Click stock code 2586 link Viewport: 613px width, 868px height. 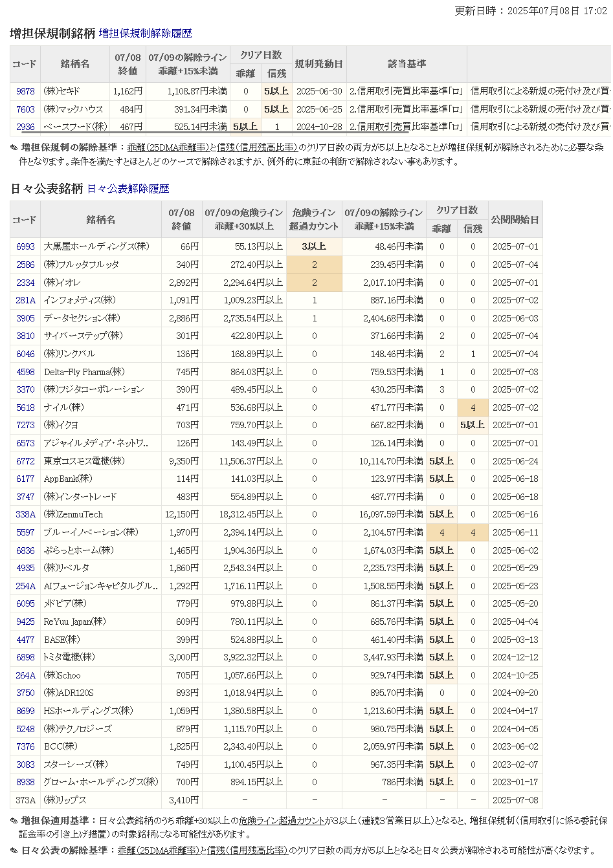pyautogui.click(x=25, y=265)
